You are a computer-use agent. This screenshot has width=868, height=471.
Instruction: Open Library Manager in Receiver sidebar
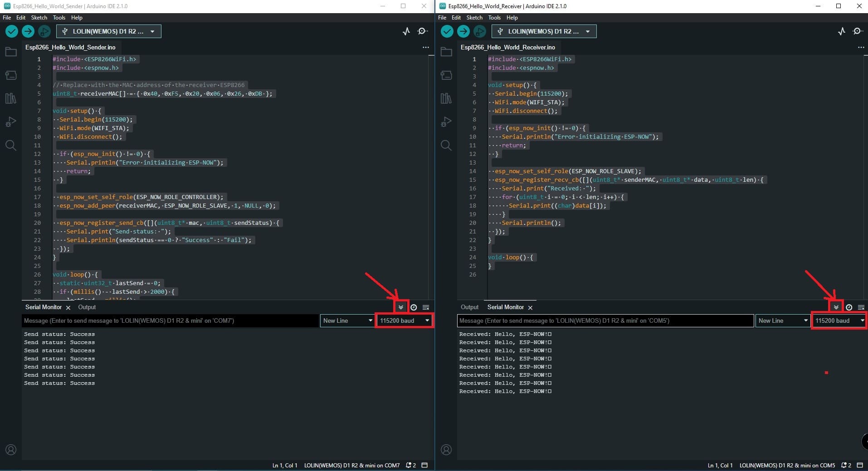446,98
